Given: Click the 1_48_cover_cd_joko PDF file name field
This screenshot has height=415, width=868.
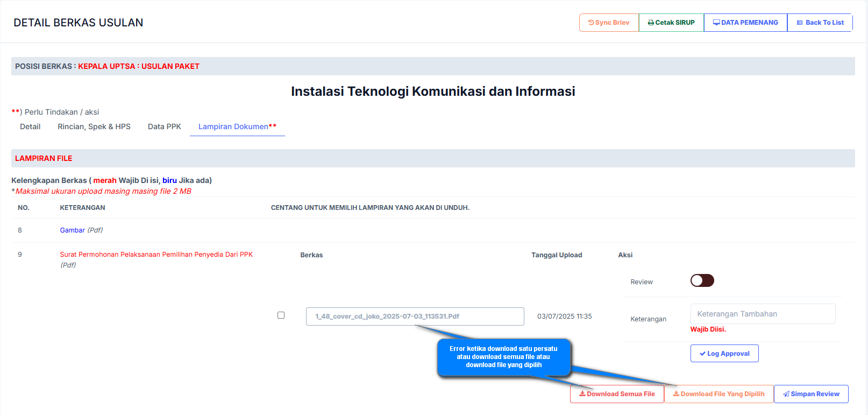Looking at the screenshot, I should 415,316.
